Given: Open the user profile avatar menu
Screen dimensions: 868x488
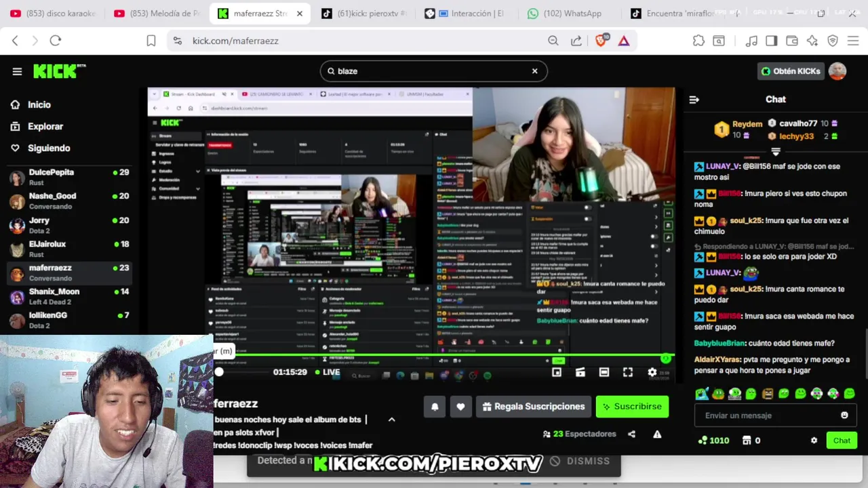Looking at the screenshot, I should pyautogui.click(x=837, y=71).
